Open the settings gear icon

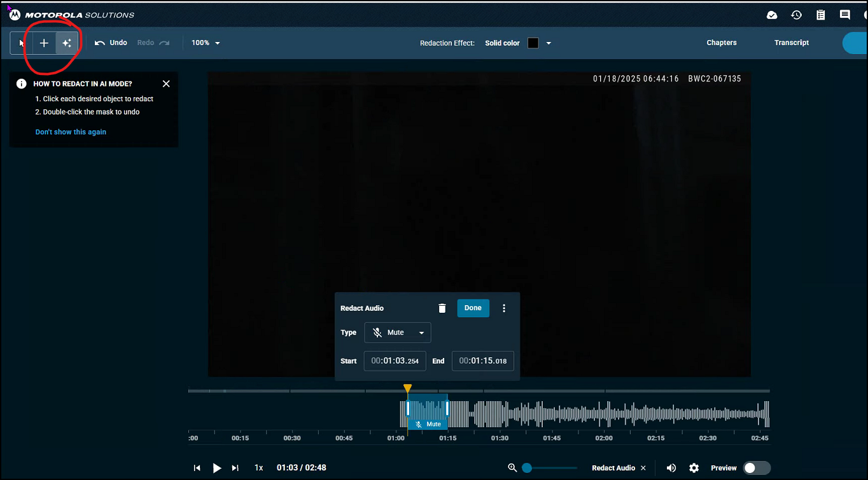click(694, 468)
